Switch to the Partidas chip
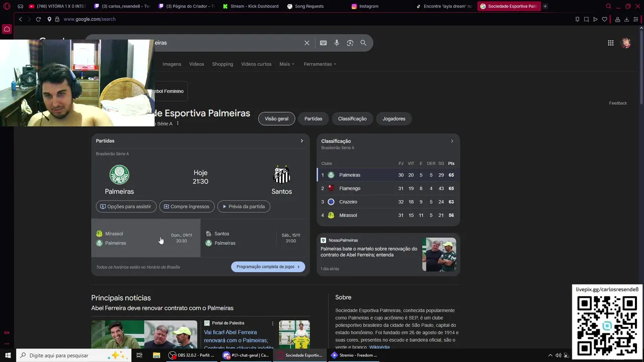Screen dimensions: 644x362 (313, 119)
